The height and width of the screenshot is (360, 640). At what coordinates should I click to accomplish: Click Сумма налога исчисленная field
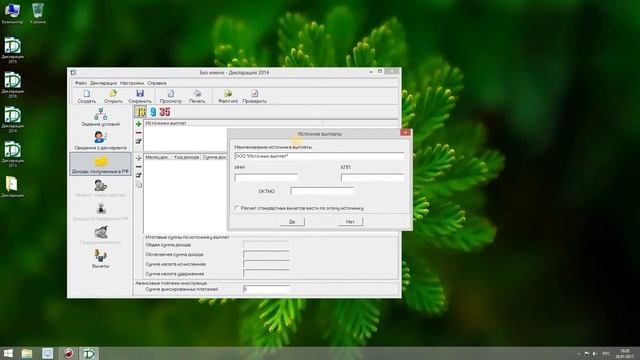click(266, 264)
